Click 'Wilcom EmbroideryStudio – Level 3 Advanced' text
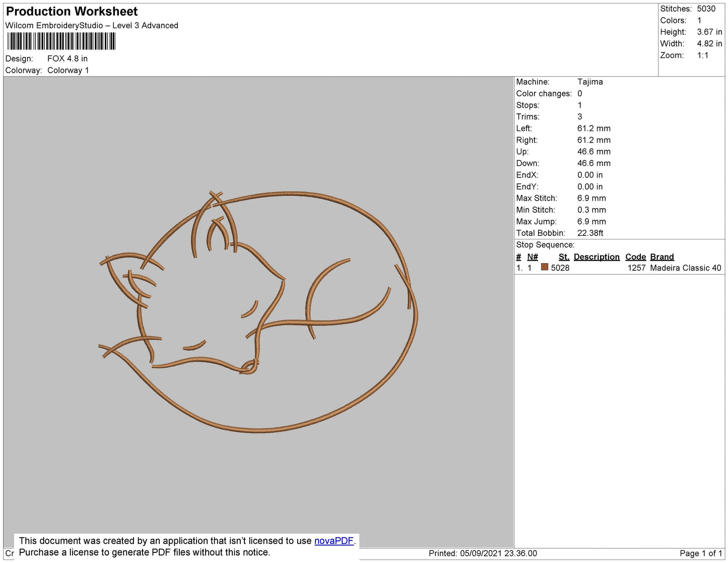This screenshot has width=728, height=563. coord(92,26)
